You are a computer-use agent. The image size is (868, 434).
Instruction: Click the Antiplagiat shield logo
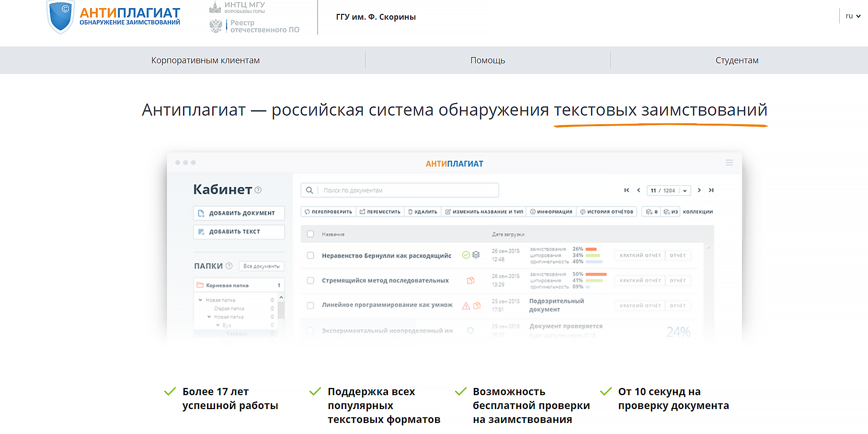pyautogui.click(x=60, y=17)
